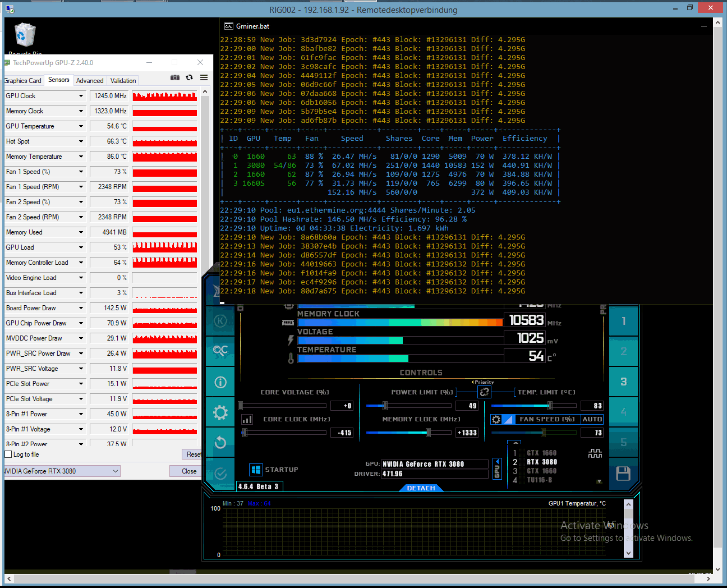Click the GPU-Z Reset button
The height and width of the screenshot is (588, 727).
[193, 454]
